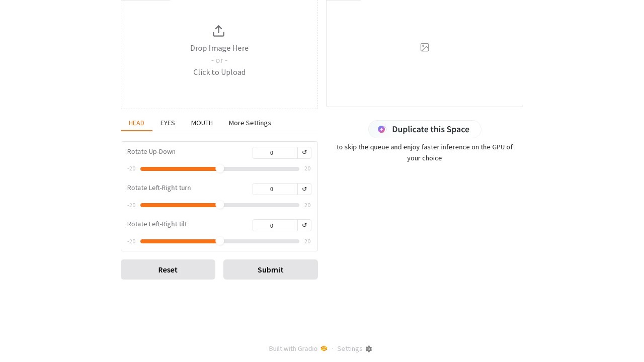Click the Settings gear icon in footer
Image resolution: width=644 pixels, height=362 pixels.
(x=369, y=349)
